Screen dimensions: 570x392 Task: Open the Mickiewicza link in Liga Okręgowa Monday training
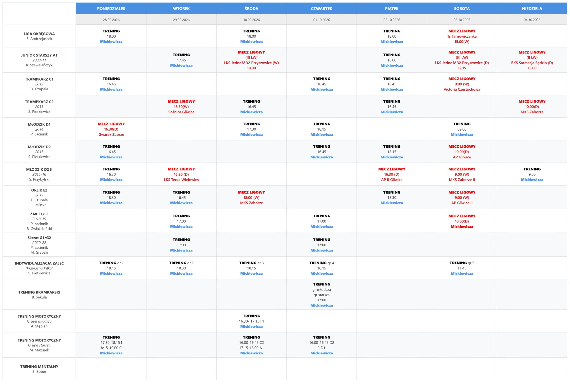click(x=111, y=42)
